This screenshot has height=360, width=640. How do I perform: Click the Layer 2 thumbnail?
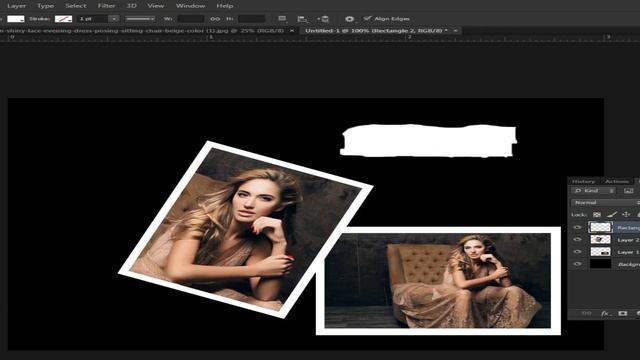(x=600, y=240)
